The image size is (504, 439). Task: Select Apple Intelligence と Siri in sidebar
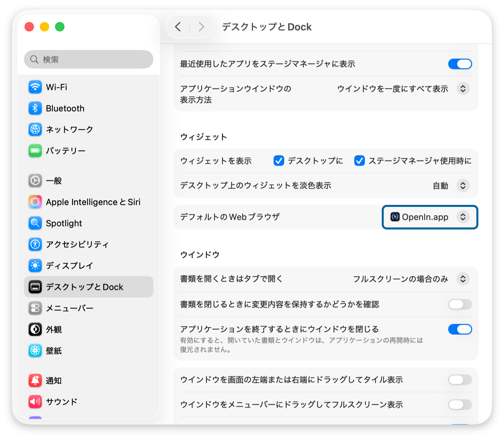(89, 202)
